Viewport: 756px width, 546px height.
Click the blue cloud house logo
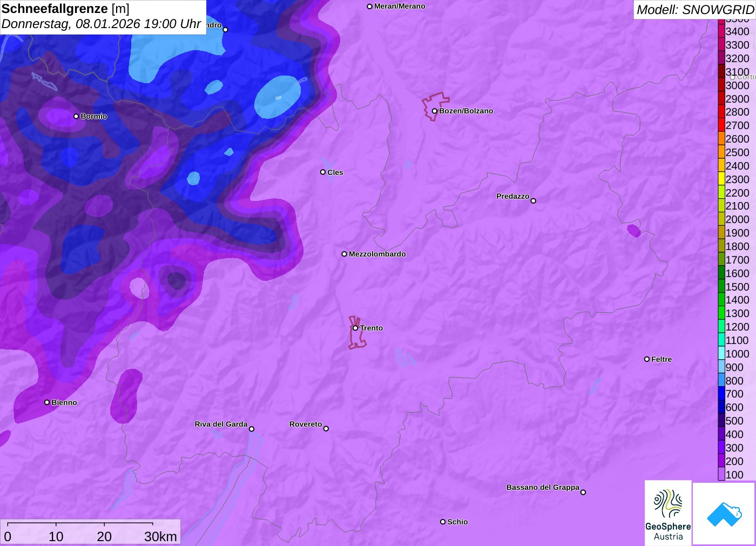pyautogui.click(x=724, y=514)
